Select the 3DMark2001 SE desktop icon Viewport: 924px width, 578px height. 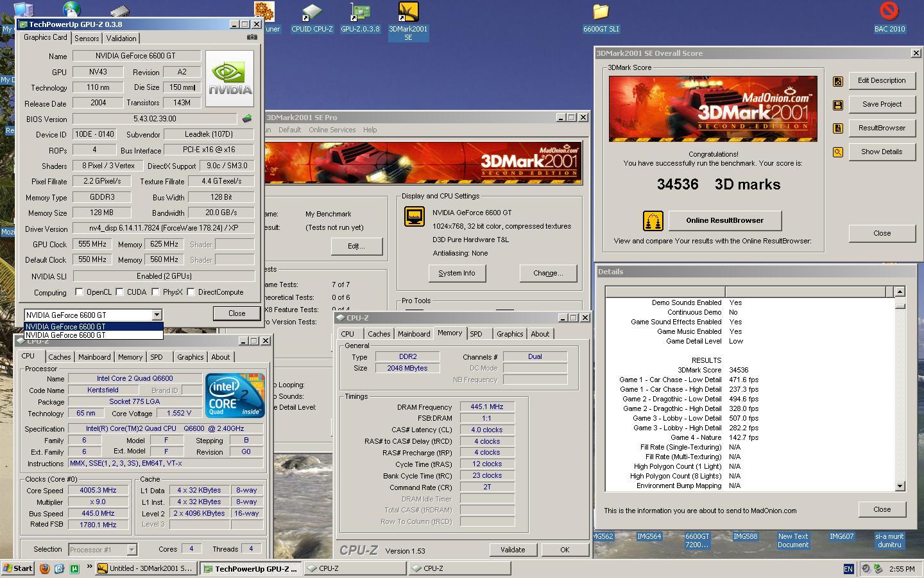coord(408,21)
